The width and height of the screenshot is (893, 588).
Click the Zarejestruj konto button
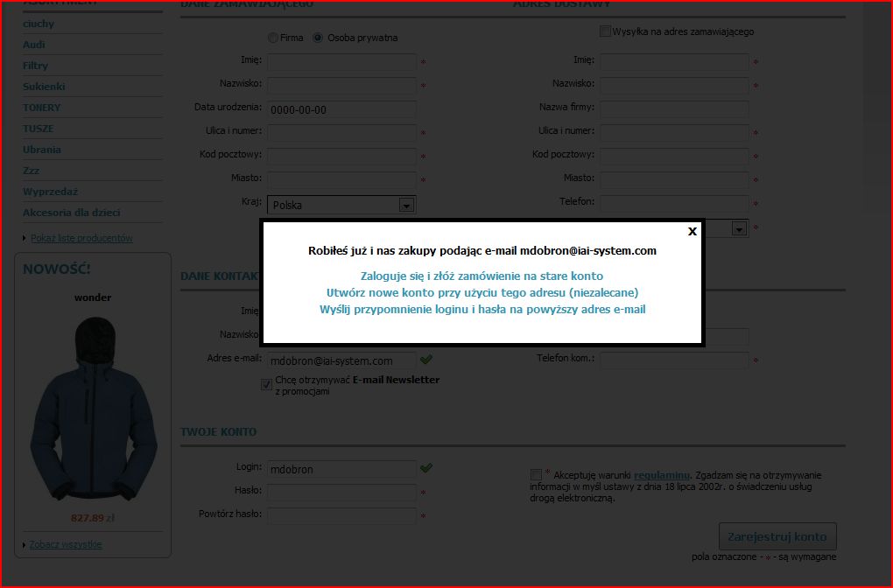click(777, 536)
